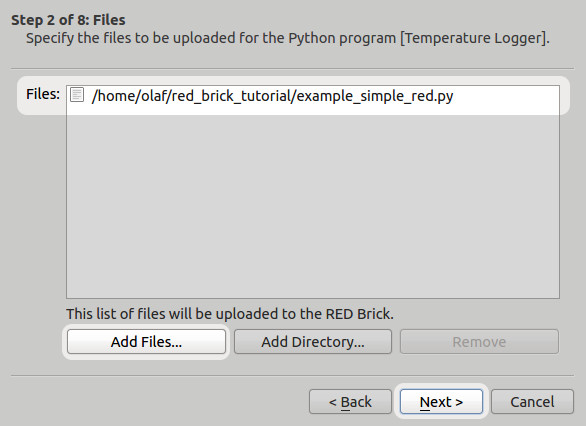
Task: Click the "This list of files will be uploaded" note
Action: click(230, 314)
